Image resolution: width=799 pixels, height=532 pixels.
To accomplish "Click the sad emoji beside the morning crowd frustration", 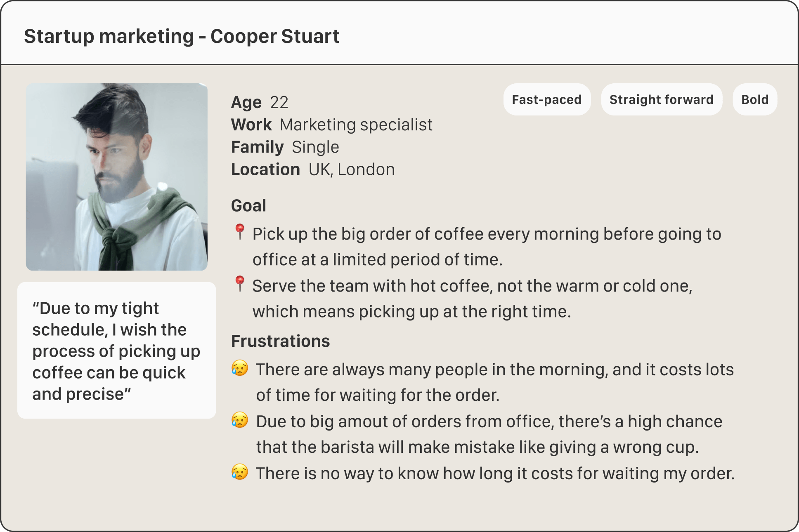I will 240,368.
